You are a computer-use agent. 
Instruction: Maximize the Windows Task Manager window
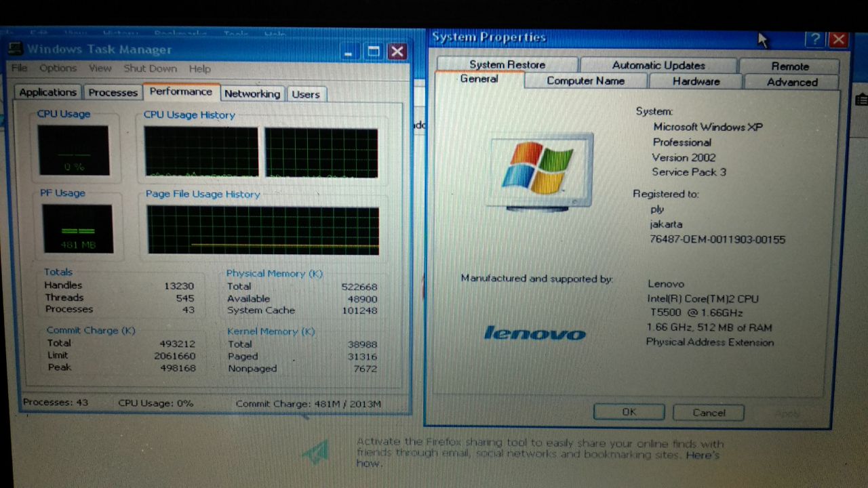[x=373, y=52]
